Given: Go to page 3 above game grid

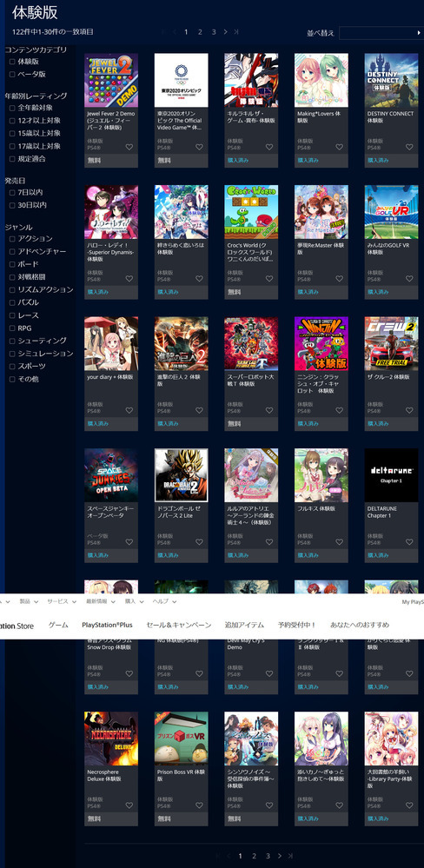Looking at the screenshot, I should tap(214, 32).
